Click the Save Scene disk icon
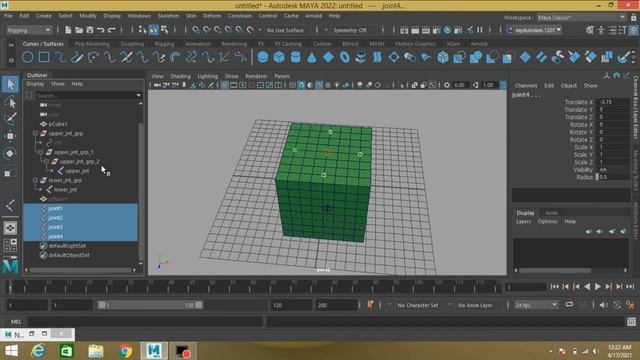This screenshot has height=360, width=640. 90,30
